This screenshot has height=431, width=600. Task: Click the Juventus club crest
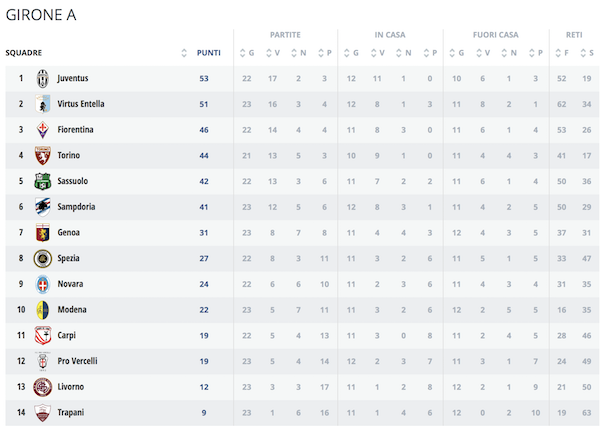click(x=42, y=78)
